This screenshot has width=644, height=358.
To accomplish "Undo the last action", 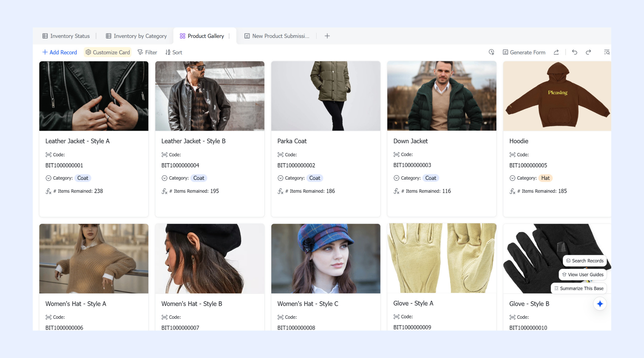I will click(575, 52).
